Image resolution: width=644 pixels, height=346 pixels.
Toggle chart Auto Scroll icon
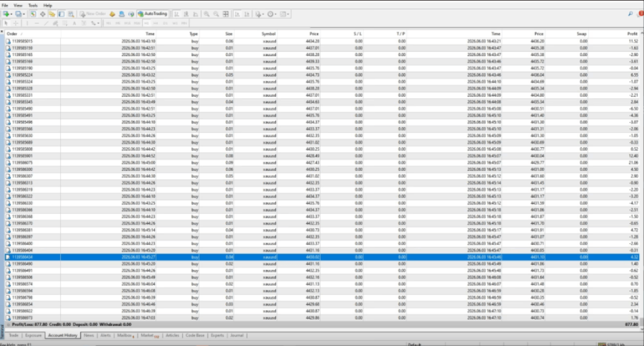point(237,14)
